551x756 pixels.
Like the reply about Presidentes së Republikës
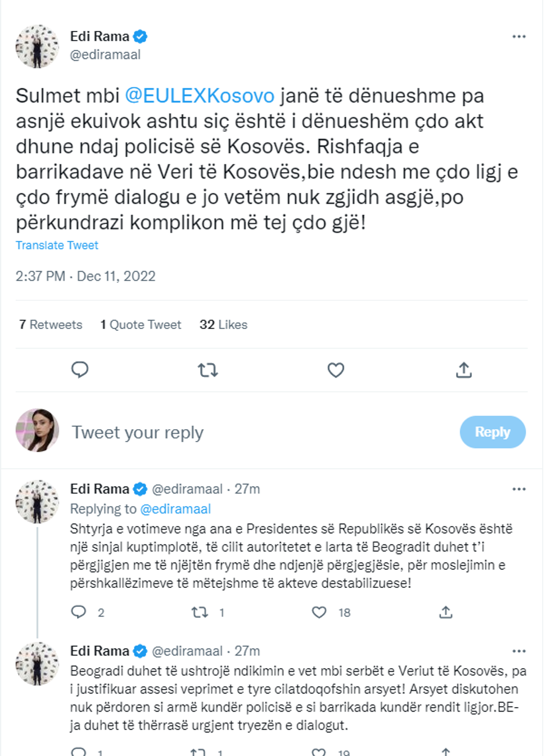tap(320, 613)
